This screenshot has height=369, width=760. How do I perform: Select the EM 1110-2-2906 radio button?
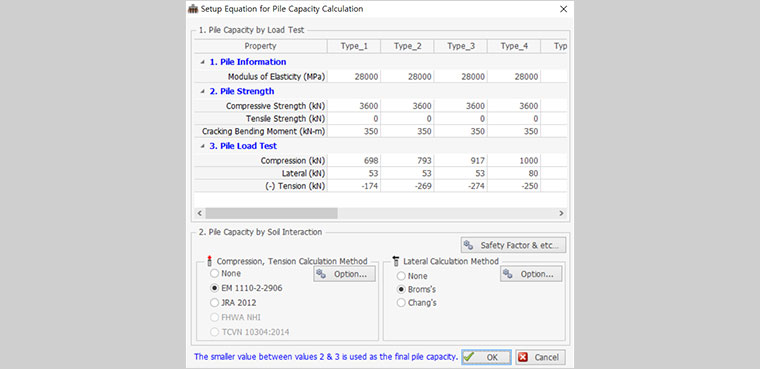[x=214, y=288]
